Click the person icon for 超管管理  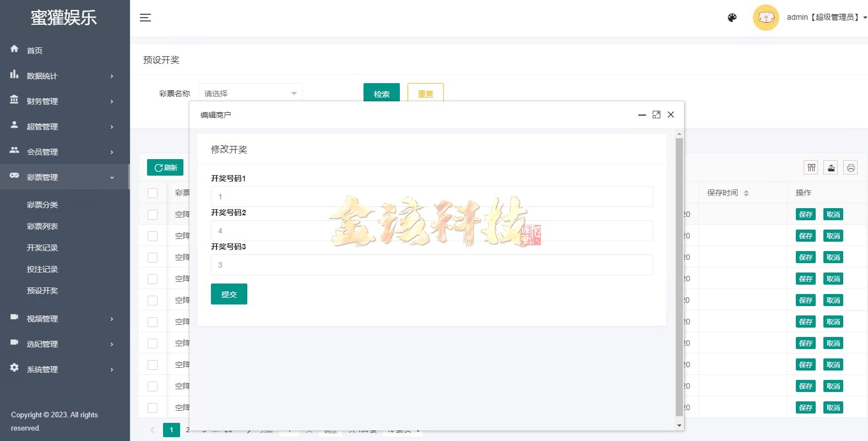tap(14, 125)
